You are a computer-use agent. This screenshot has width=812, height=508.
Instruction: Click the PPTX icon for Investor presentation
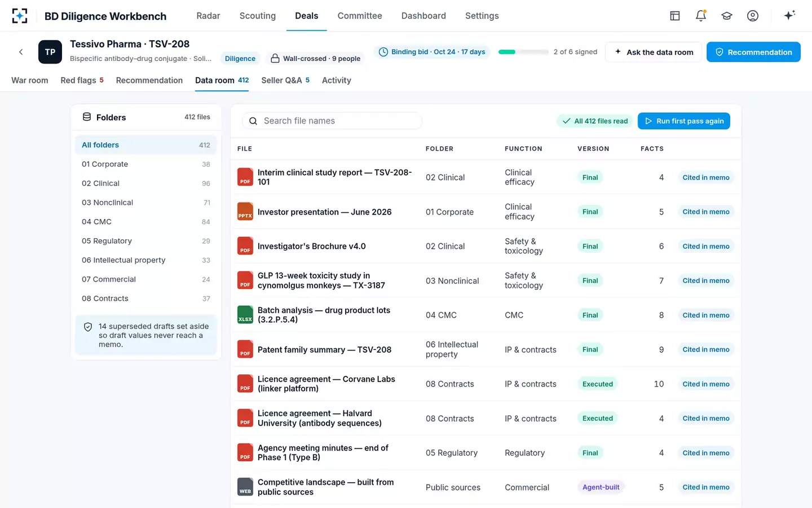tap(245, 212)
